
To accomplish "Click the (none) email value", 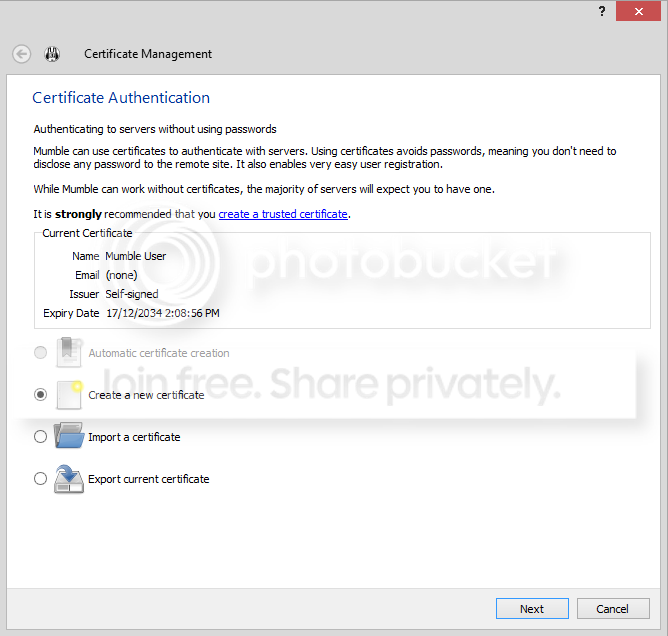I will click(x=121, y=275).
